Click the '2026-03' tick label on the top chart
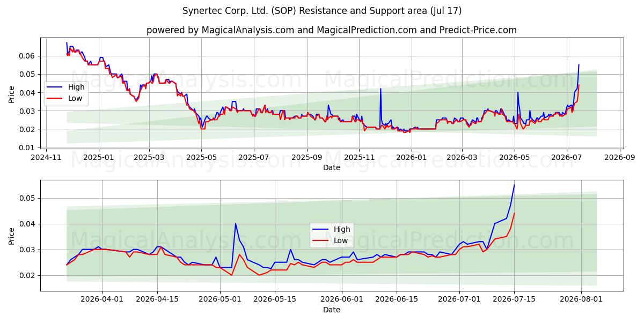 (463, 157)
